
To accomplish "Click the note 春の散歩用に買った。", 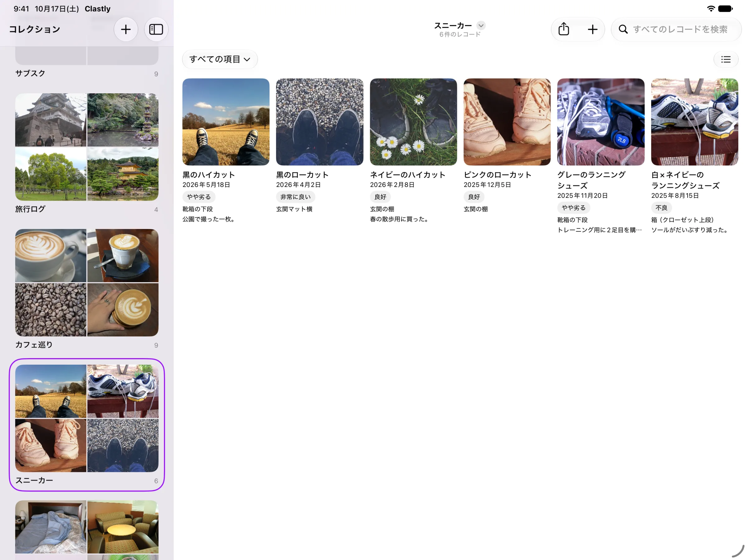I will pos(400,219).
